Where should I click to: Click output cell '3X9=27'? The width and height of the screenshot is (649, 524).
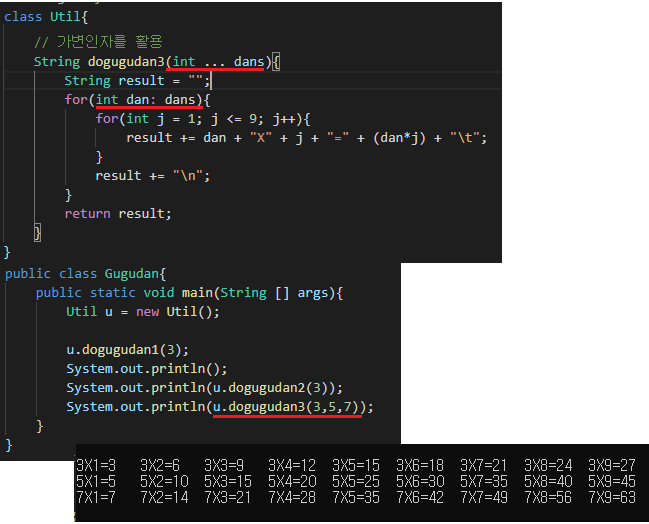point(612,466)
